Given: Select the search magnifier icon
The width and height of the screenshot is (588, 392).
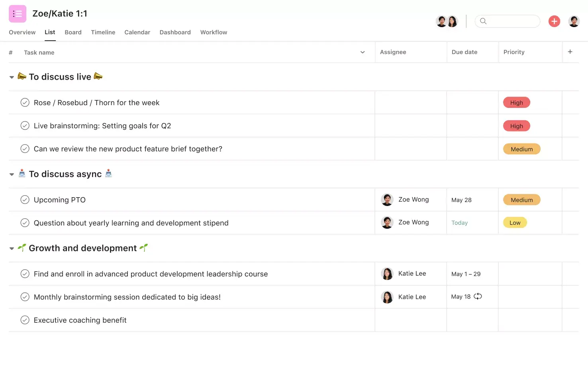Looking at the screenshot, I should tap(483, 21).
